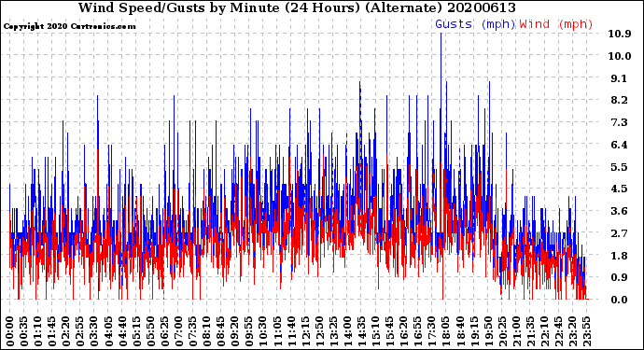Click the 08:10 time label on x-axis
Screen dimensions: 644x350
click(x=207, y=331)
